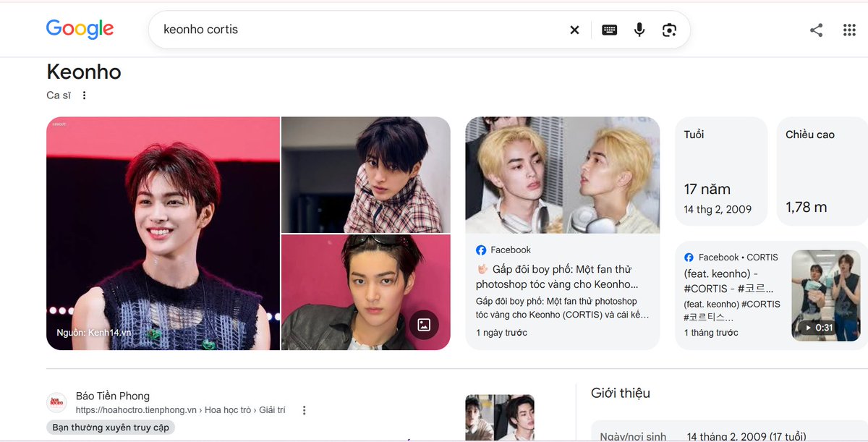Open the image gallery icon on photo
This screenshot has width=868, height=442.
pyautogui.click(x=424, y=325)
